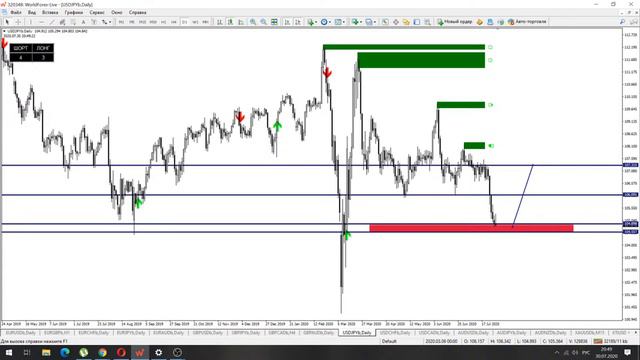Viewport: 640px width, 360px height.
Task: Open the Файл menu
Action: (16, 13)
